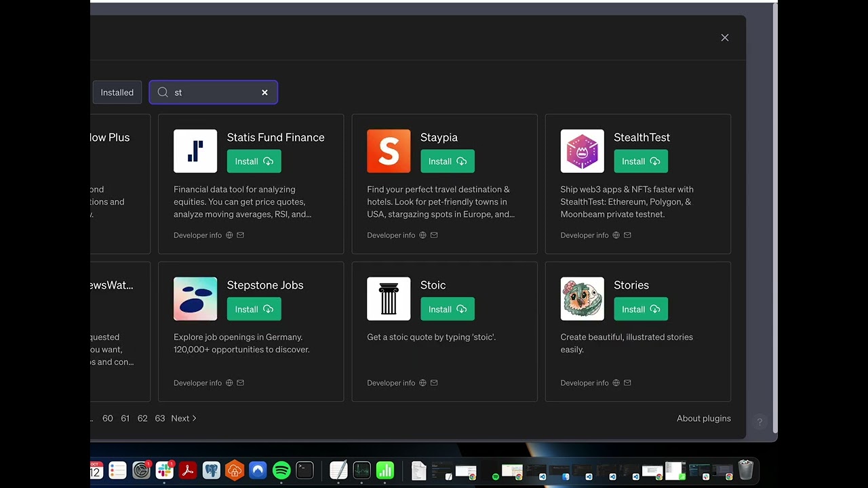868x488 pixels.
Task: Open Spotify from the Dock
Action: (x=281, y=470)
